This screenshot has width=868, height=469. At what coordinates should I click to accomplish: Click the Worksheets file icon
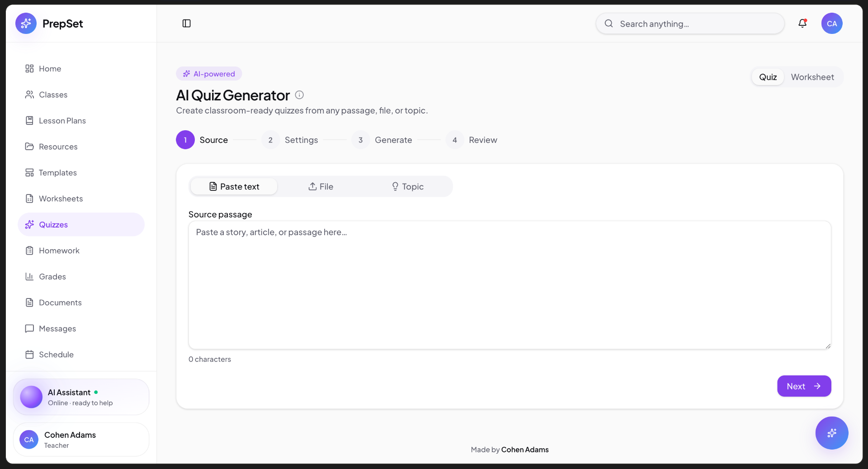pos(29,199)
